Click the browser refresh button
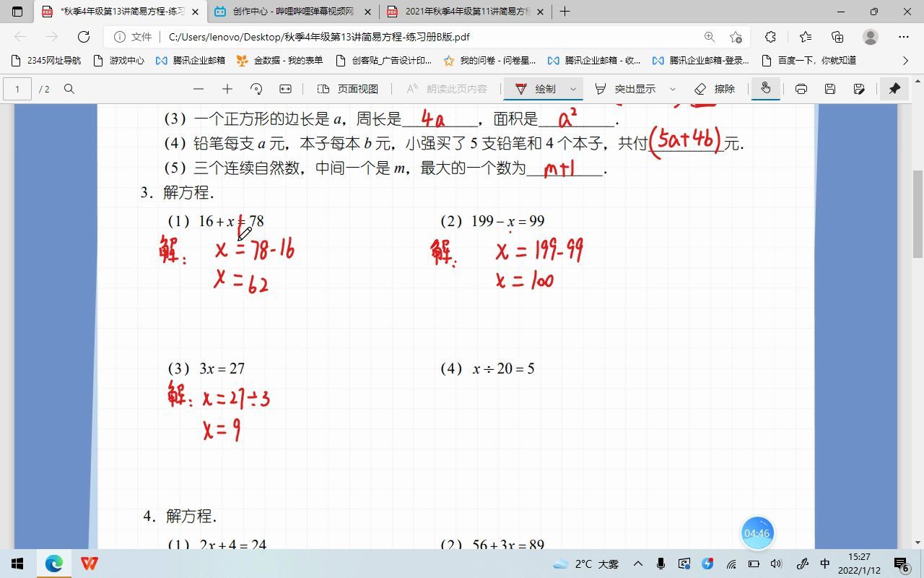Image resolution: width=924 pixels, height=578 pixels. click(x=84, y=37)
